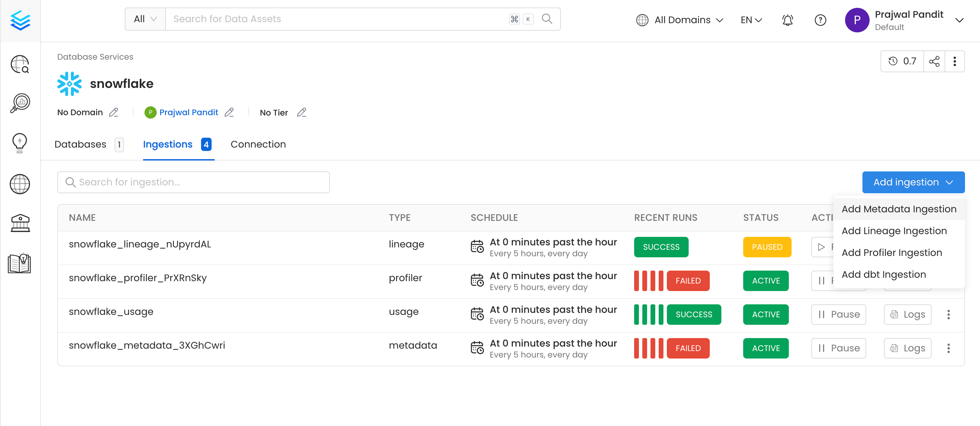Switch to the Databases tab
Screen dimensions: 980x426
(x=89, y=144)
